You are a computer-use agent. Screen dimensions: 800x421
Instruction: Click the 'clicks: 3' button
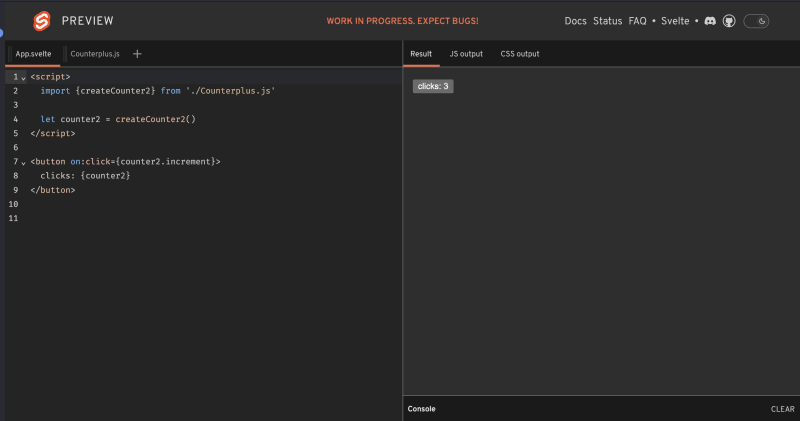pyautogui.click(x=433, y=86)
